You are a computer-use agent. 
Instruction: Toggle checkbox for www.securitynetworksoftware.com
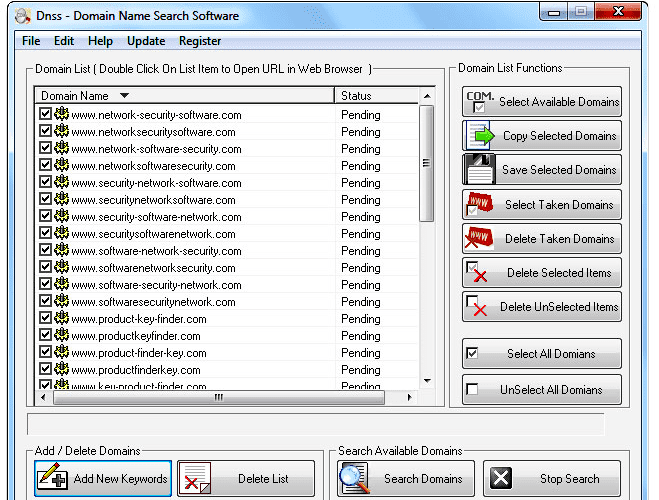(x=45, y=199)
